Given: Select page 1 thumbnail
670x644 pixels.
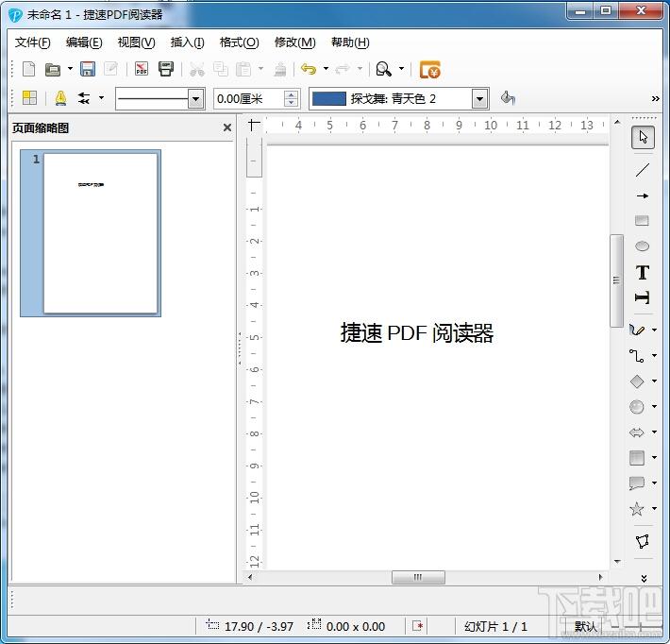Looking at the screenshot, I should (91, 233).
